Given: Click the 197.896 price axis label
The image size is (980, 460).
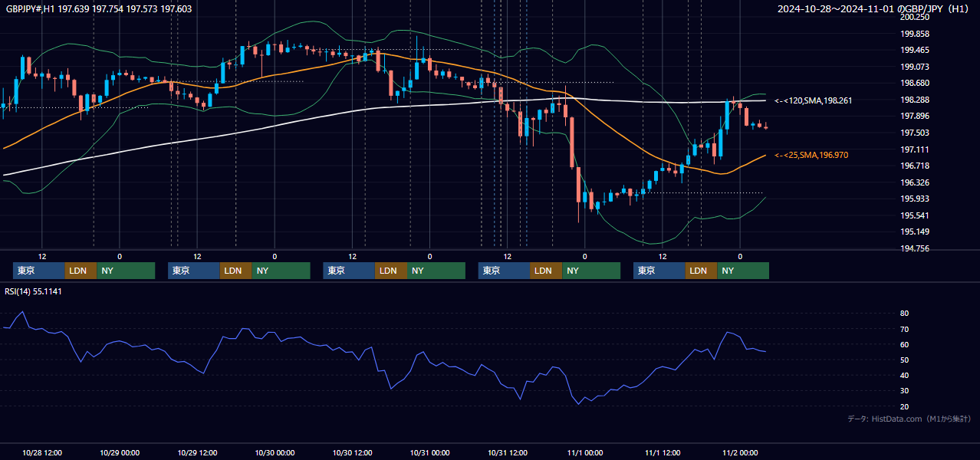Looking at the screenshot, I should (915, 117).
